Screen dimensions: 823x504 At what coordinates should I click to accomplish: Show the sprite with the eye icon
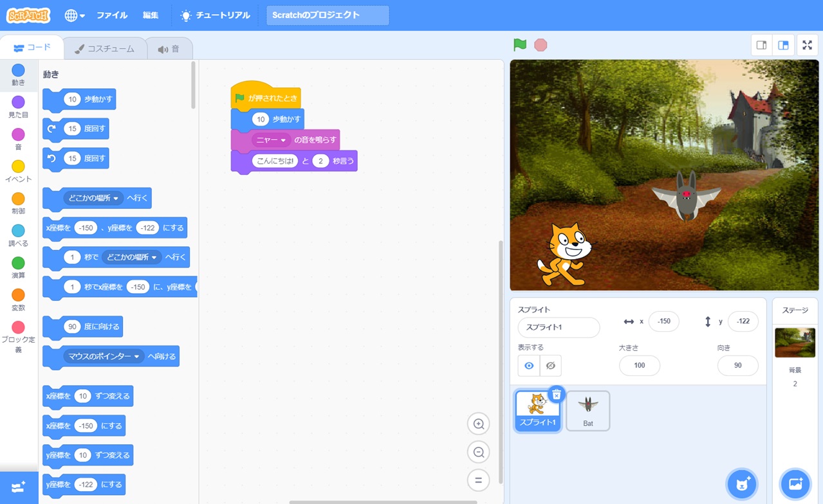(x=529, y=366)
